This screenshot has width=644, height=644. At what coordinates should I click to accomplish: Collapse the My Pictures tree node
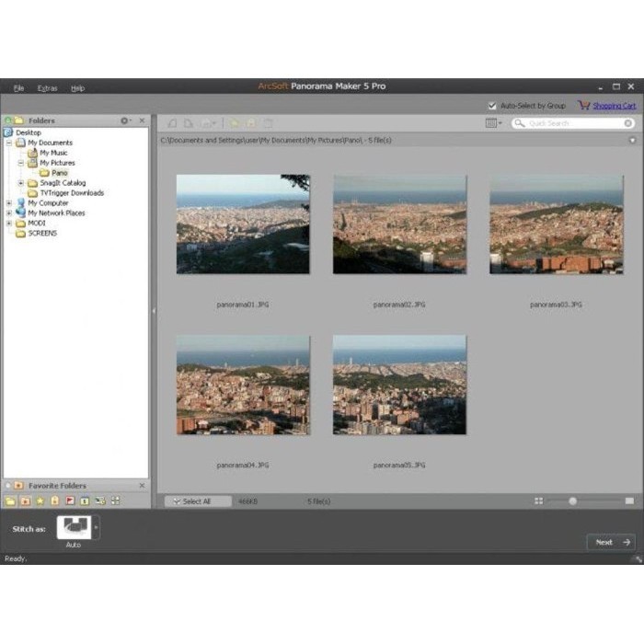20,163
